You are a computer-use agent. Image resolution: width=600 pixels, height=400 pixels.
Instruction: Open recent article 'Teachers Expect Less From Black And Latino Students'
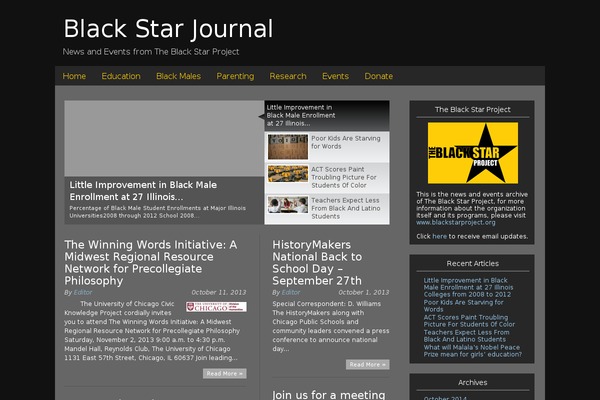click(x=466, y=336)
